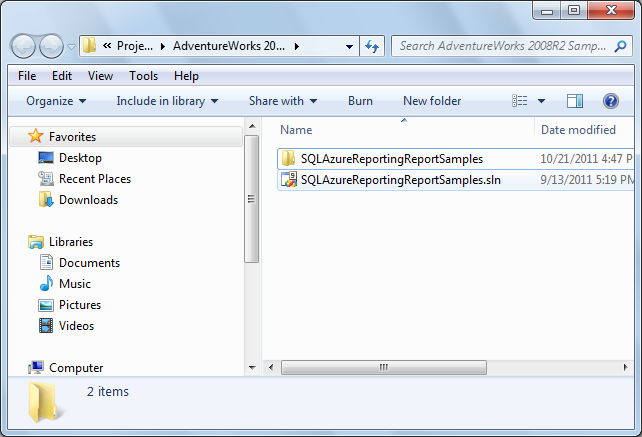Open Include in library dropdown
Screen dimensions: 642x437
click(x=167, y=101)
